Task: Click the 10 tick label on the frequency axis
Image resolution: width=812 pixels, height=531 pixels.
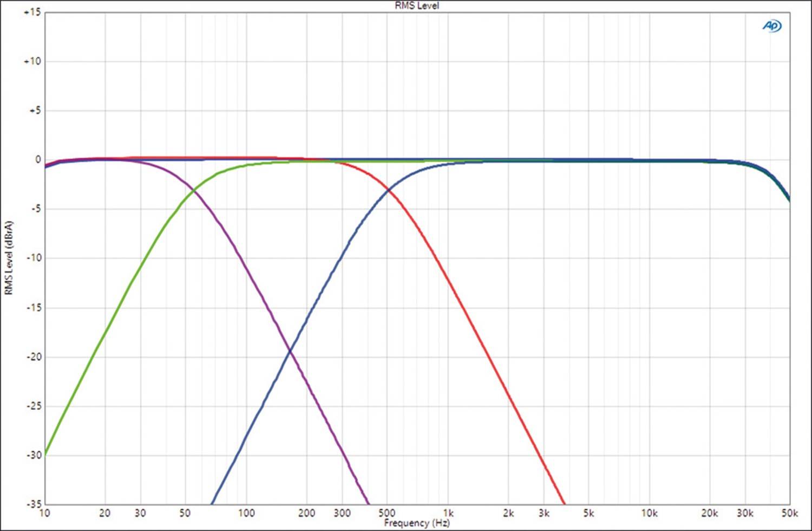Action: click(45, 513)
